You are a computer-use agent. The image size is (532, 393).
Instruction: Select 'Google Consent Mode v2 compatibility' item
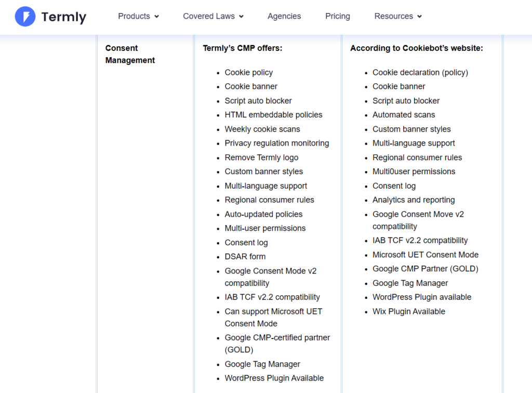click(270, 277)
